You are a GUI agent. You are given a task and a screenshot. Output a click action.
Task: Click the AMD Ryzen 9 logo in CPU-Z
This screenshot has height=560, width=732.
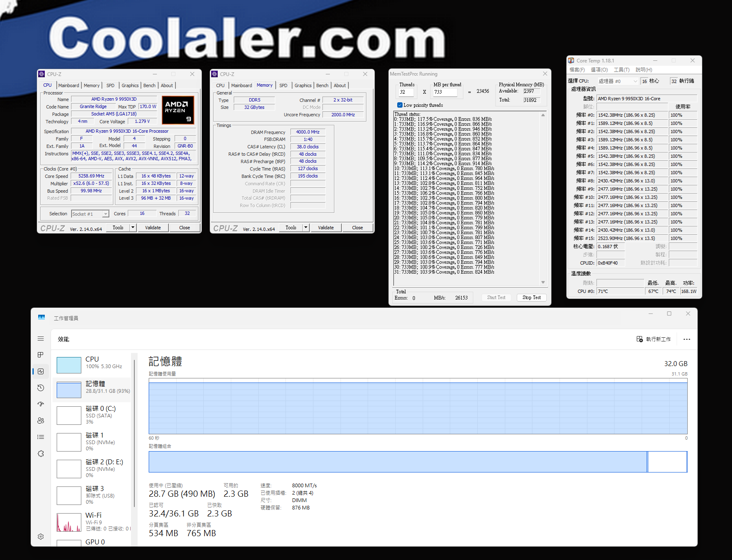point(178,110)
